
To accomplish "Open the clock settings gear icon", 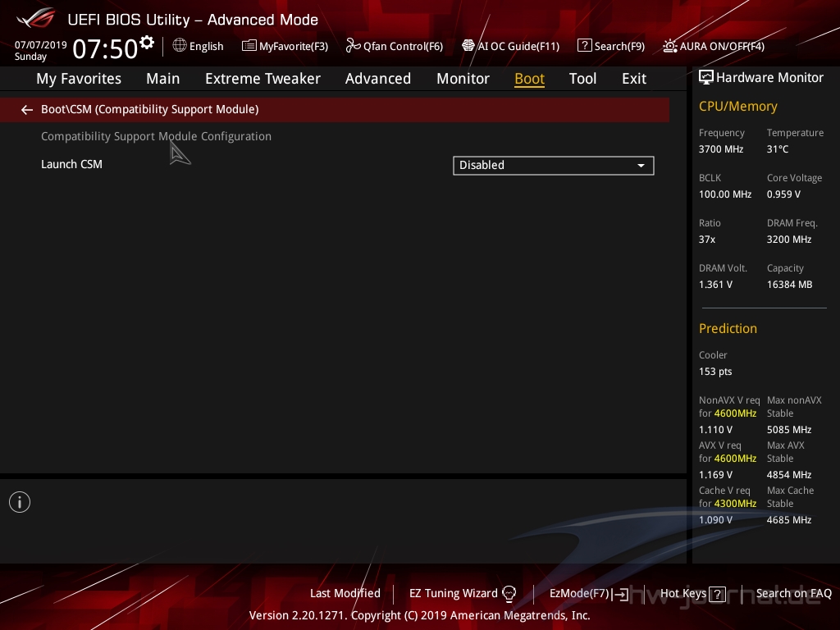I will (147, 42).
